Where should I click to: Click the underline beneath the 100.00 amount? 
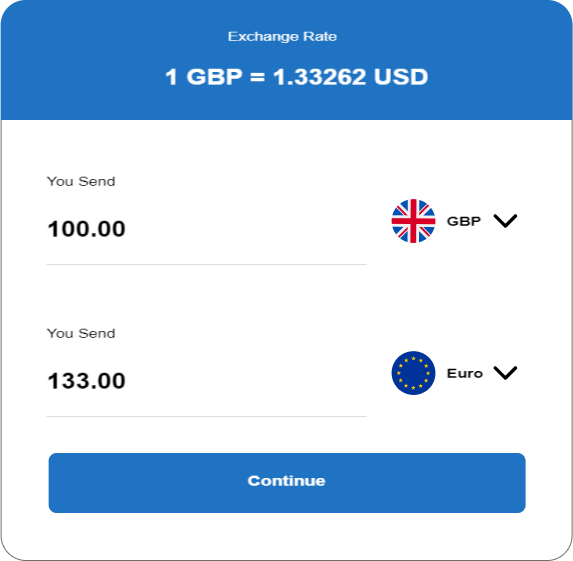pos(206,264)
